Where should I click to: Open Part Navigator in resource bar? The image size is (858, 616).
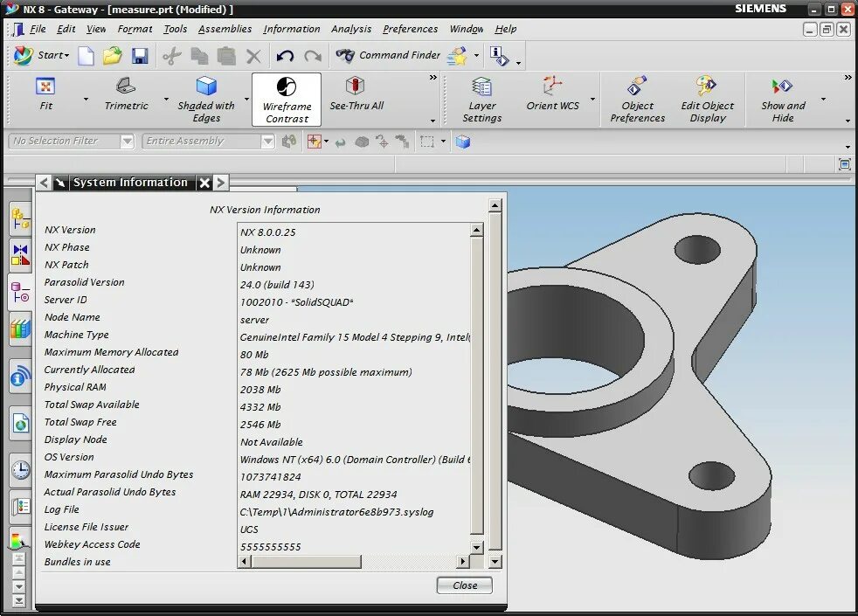(x=20, y=292)
